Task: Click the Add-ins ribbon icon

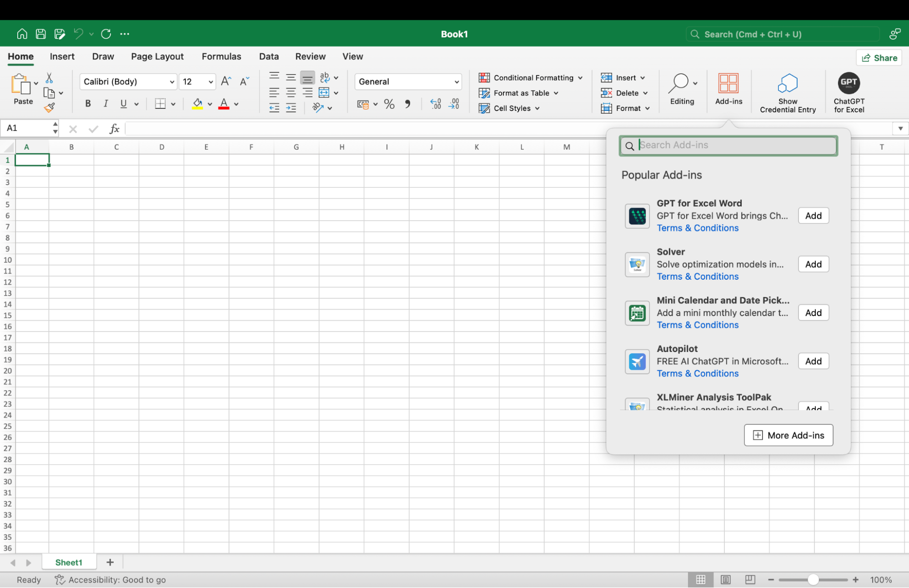Action: pyautogui.click(x=728, y=89)
